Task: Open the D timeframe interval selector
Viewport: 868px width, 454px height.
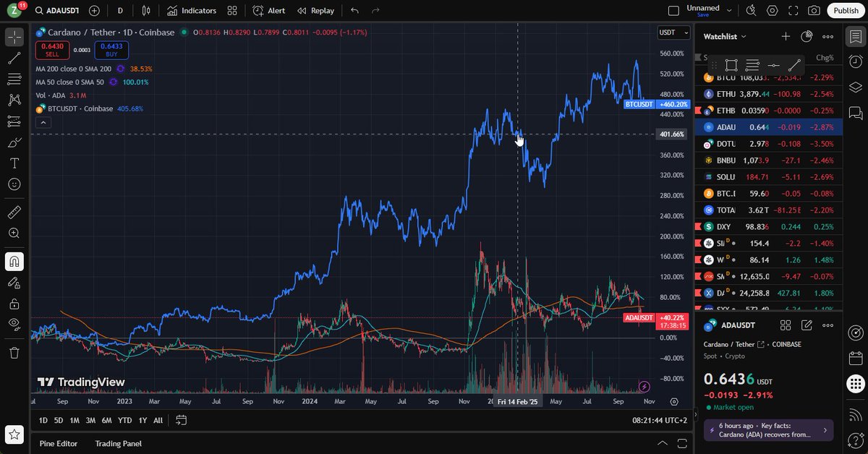Action: coord(120,11)
